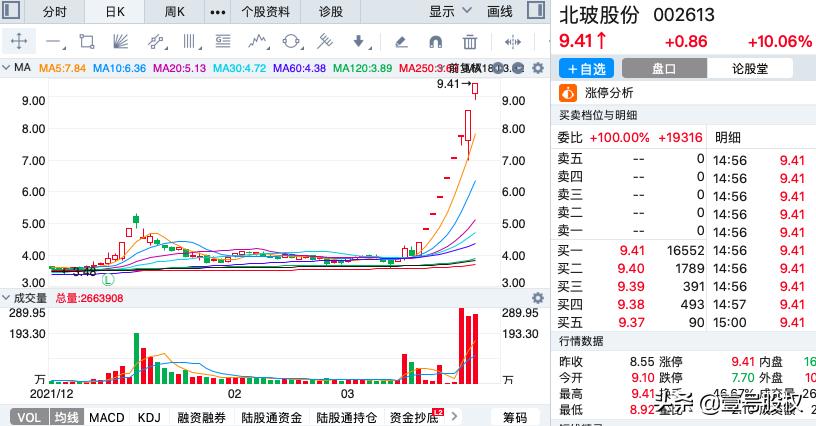Select the circle arc drawing tool

(291, 42)
